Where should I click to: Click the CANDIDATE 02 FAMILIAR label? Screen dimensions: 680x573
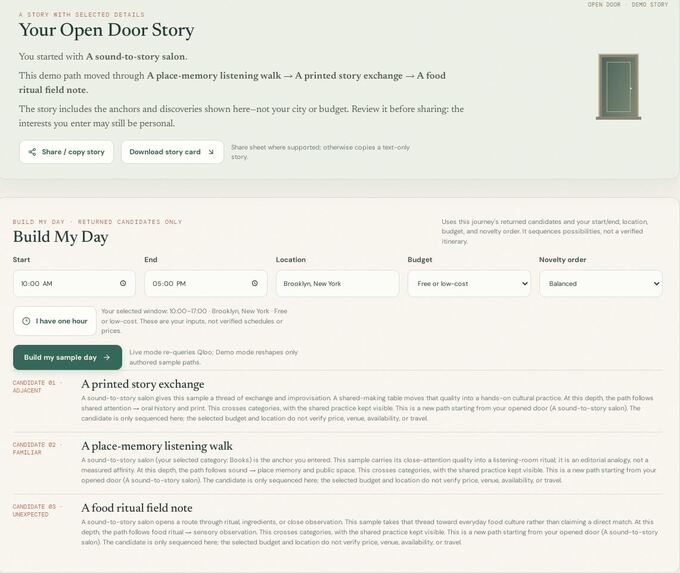pos(37,449)
